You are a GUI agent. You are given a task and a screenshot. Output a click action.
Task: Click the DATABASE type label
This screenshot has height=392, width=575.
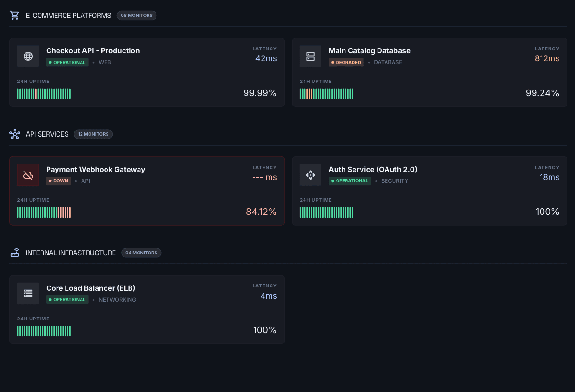point(388,62)
